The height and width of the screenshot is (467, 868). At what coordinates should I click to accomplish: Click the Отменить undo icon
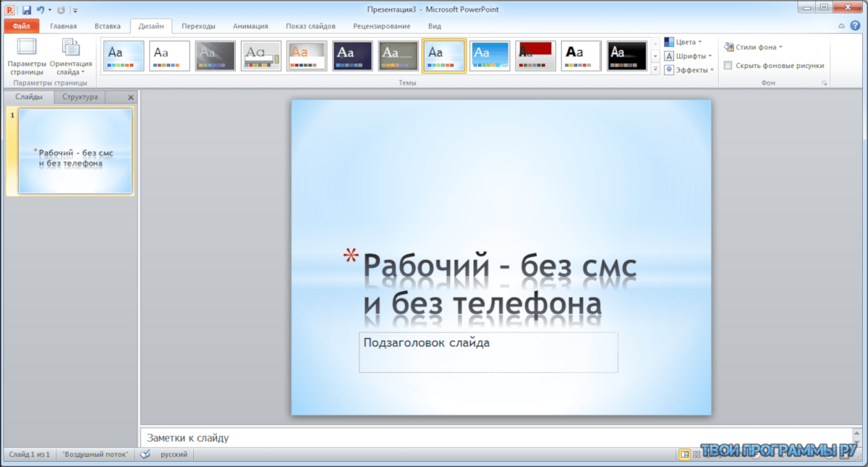tap(41, 9)
